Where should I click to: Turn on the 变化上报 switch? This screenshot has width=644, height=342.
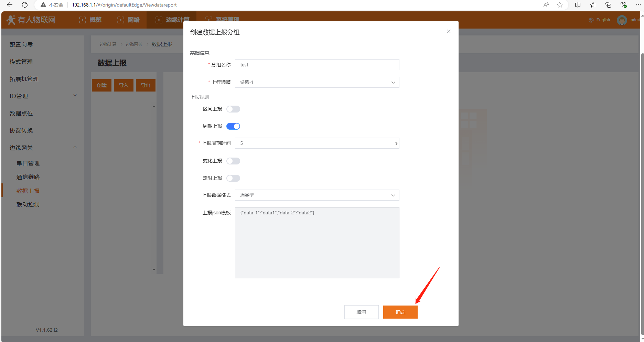233,161
